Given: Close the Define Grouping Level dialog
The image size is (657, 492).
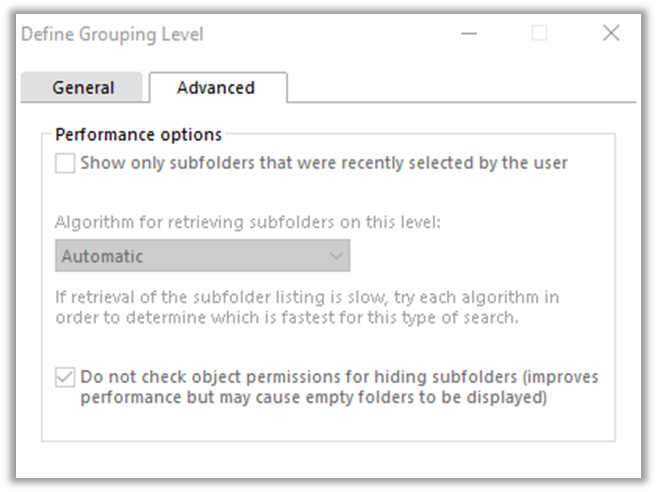Looking at the screenshot, I should point(611,34).
